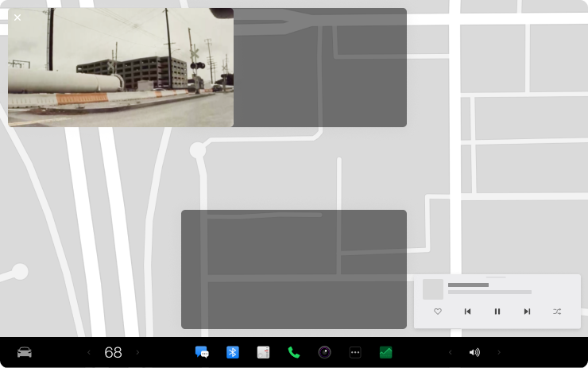
Task: Decrease temperature with left arrow beside 68
Action: click(89, 352)
